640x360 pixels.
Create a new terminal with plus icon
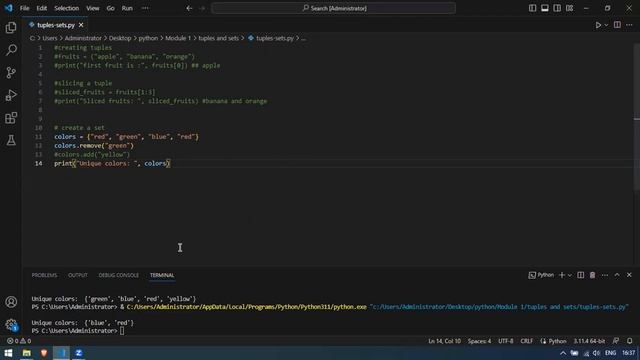click(x=562, y=275)
